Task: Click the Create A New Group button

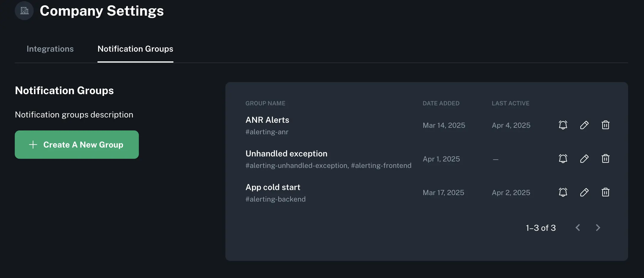Action: [77, 145]
